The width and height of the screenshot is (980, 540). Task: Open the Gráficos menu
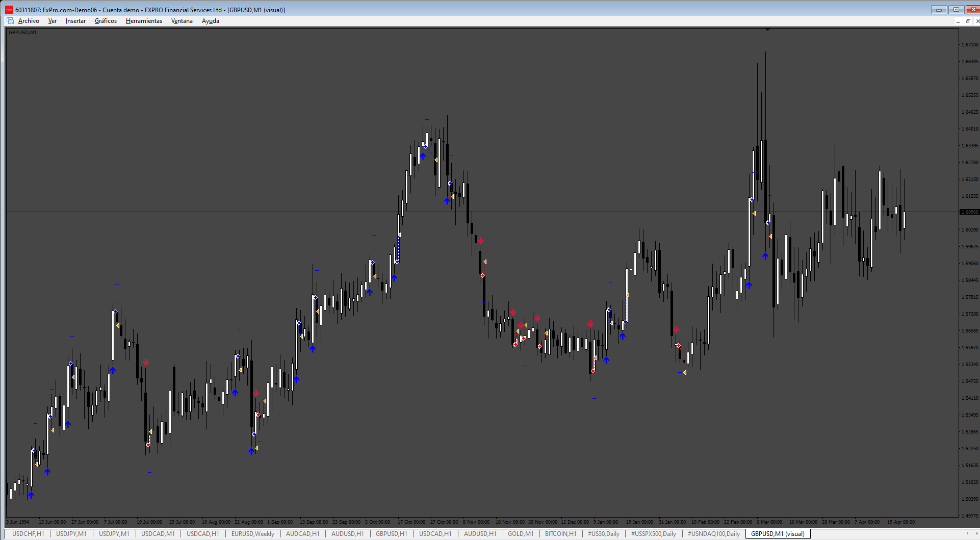pos(106,21)
